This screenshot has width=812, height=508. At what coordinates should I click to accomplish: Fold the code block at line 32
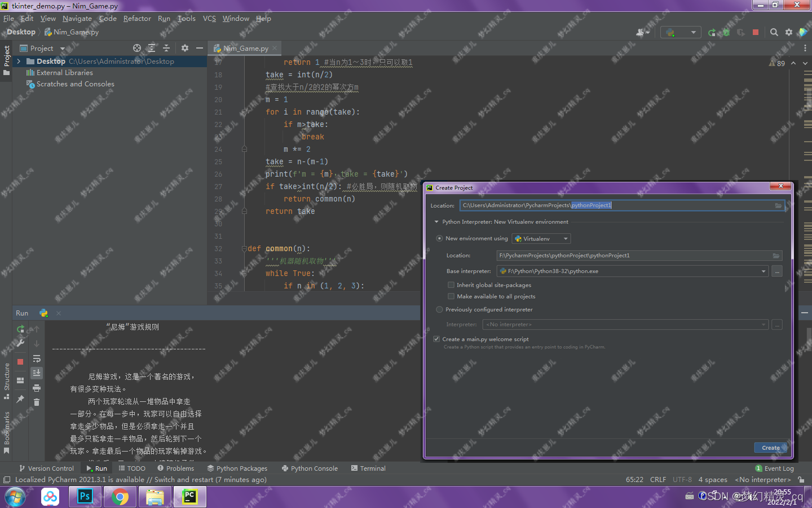pos(244,248)
